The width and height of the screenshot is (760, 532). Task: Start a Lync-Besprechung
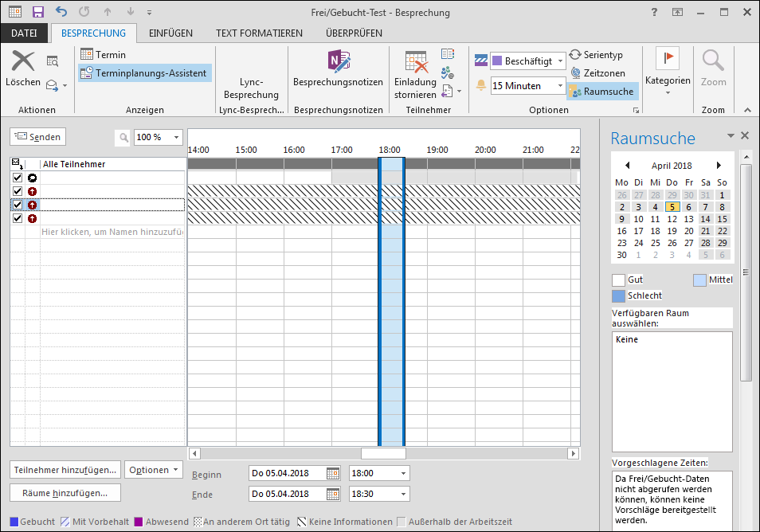pyautogui.click(x=251, y=88)
